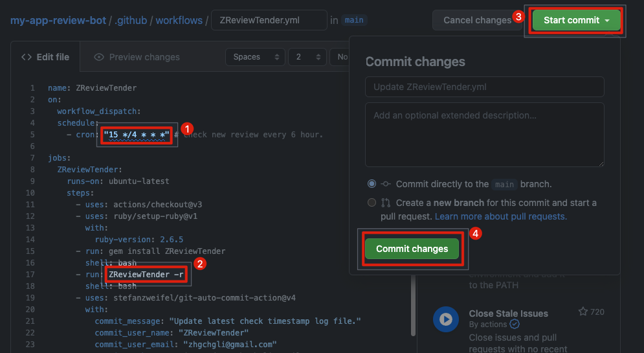Screen dimensions: 644x353
Task: Click the eye icon beside Preview changes
Action: 99,57
